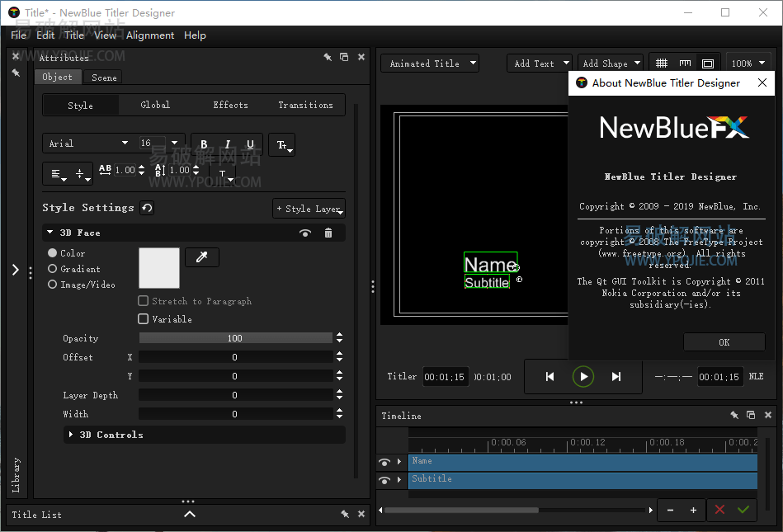The width and height of the screenshot is (783, 532).
Task: Zoom in the timeline with plus
Action: point(694,510)
